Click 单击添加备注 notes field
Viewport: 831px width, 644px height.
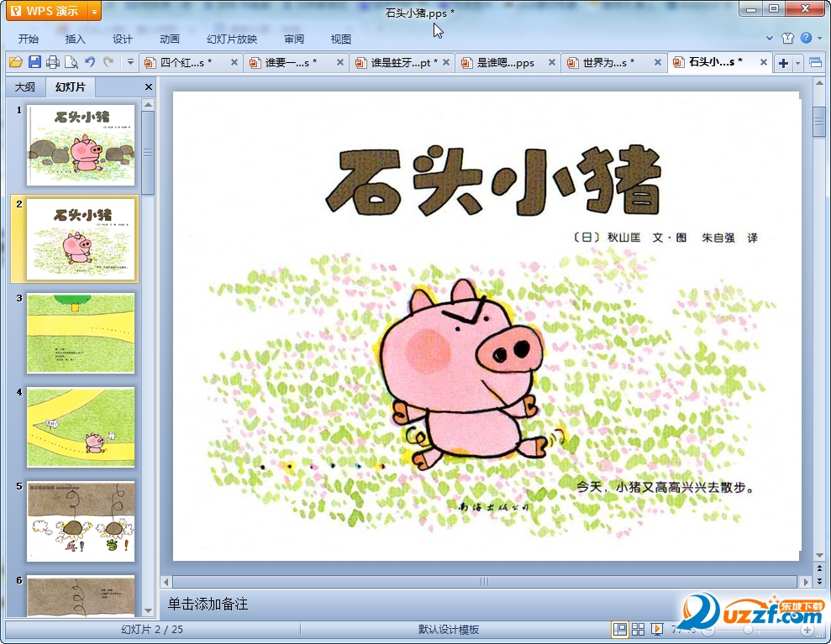pyautogui.click(x=208, y=604)
